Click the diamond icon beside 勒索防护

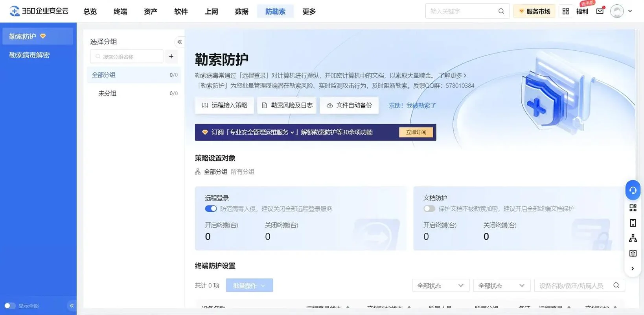pyautogui.click(x=43, y=36)
